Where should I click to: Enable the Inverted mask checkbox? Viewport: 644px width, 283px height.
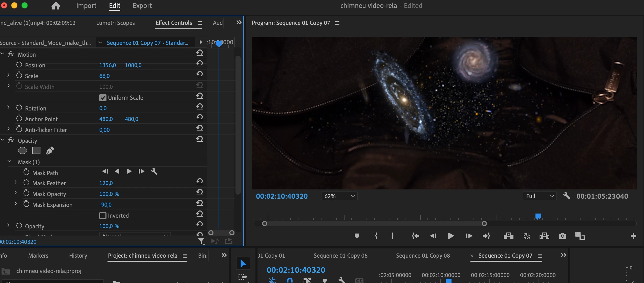pyautogui.click(x=103, y=216)
